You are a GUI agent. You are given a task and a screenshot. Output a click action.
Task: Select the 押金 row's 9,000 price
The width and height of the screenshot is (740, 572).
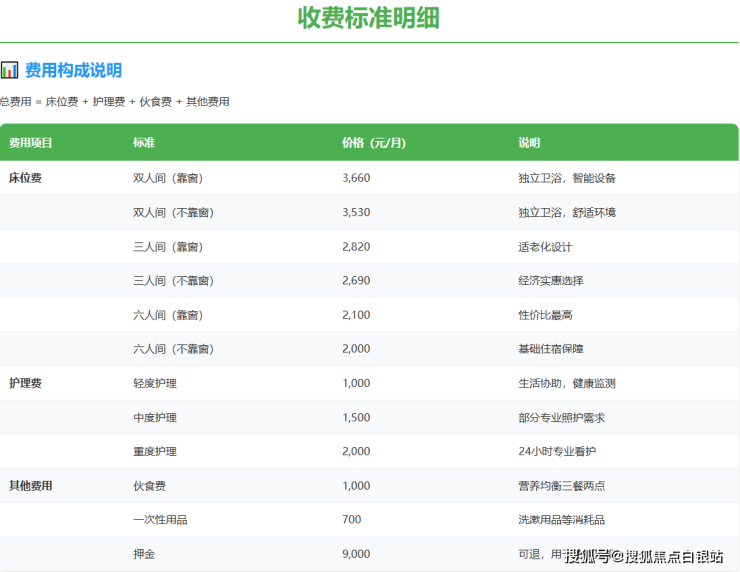click(356, 553)
